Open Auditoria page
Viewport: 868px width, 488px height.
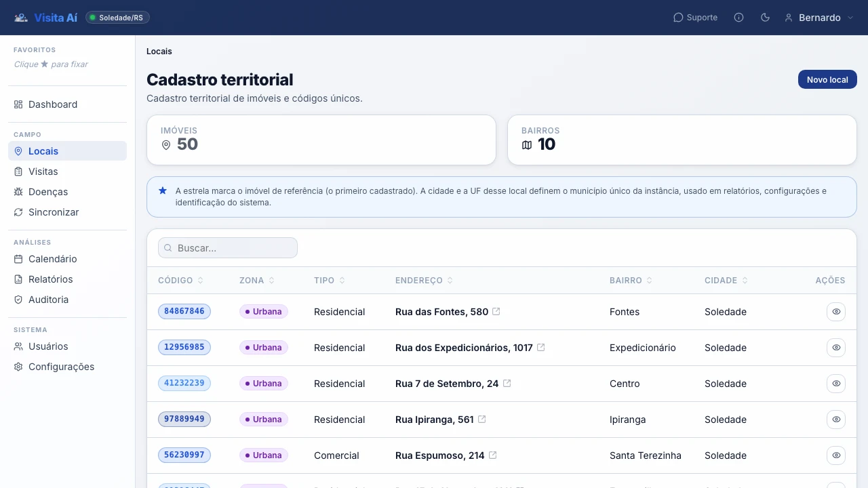(67, 300)
